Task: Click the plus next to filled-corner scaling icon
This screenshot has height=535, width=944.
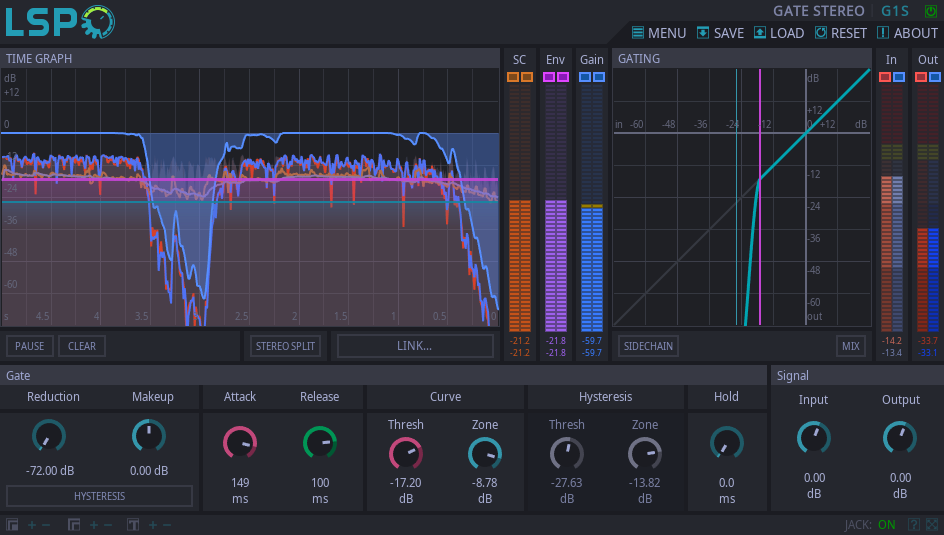Action: [x=32, y=525]
